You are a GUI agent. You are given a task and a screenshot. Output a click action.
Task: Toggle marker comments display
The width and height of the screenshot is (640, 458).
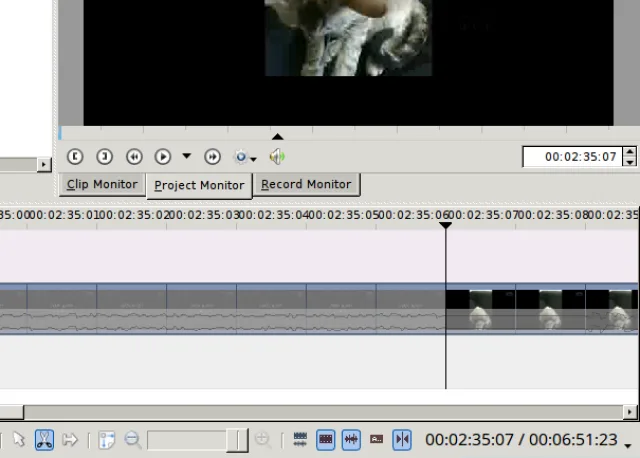[x=376, y=440]
